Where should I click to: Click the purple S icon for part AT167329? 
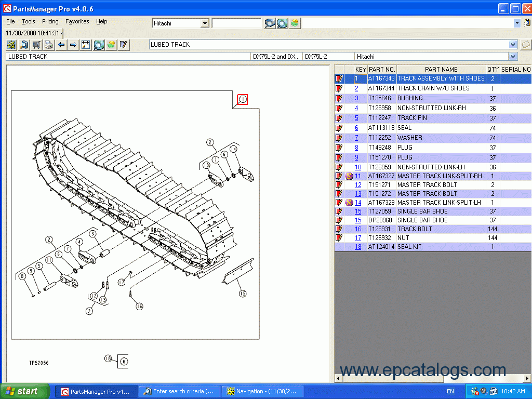(349, 203)
